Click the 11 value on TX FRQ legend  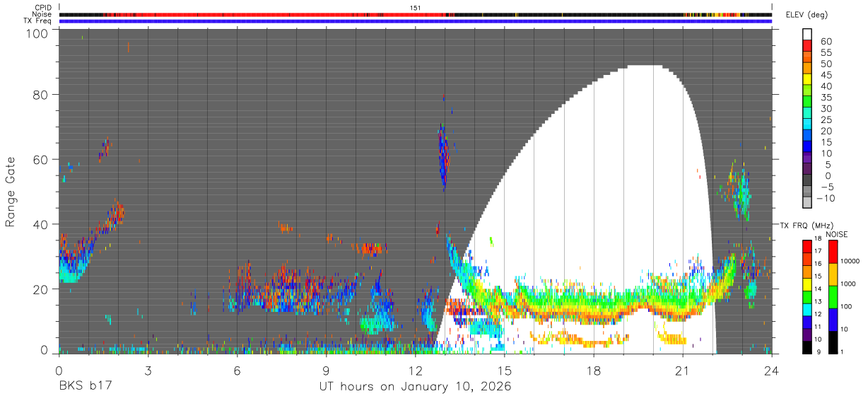(819, 327)
